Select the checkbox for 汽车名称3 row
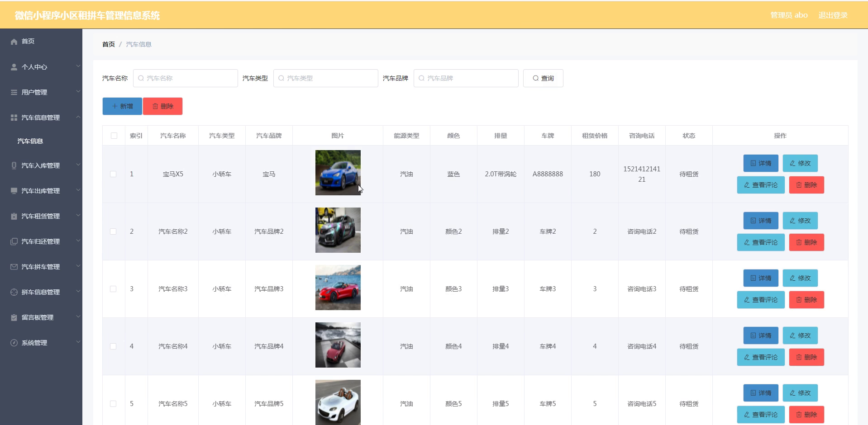Viewport: 868px width, 425px height. [113, 289]
